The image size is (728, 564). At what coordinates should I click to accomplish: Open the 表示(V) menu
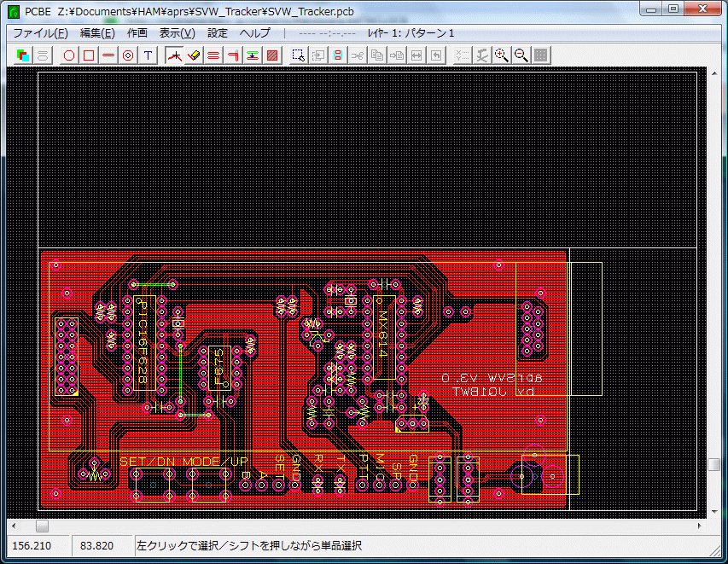pyautogui.click(x=177, y=33)
